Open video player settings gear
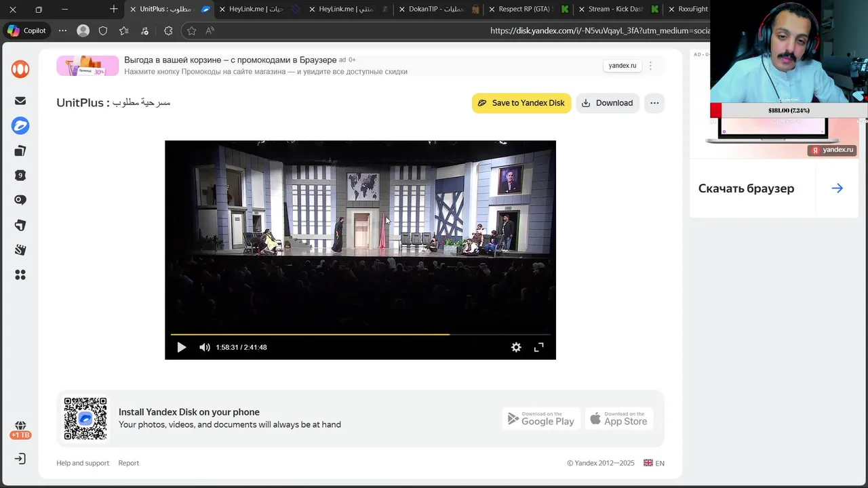The image size is (868, 488). 516,347
